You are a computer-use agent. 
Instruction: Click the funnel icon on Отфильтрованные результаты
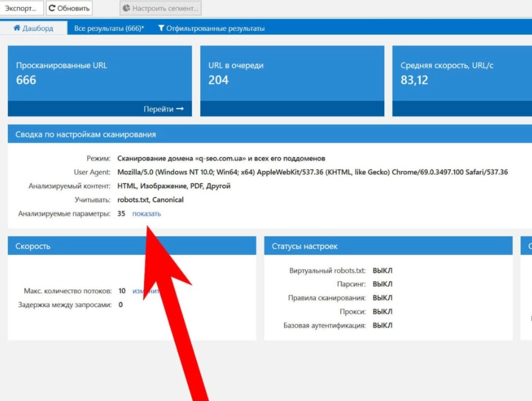pos(161,28)
